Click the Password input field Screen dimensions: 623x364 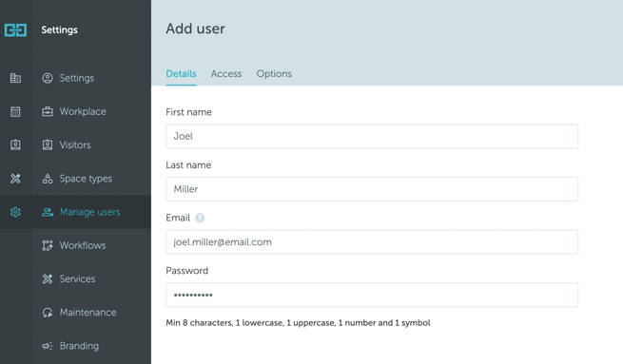click(372, 295)
